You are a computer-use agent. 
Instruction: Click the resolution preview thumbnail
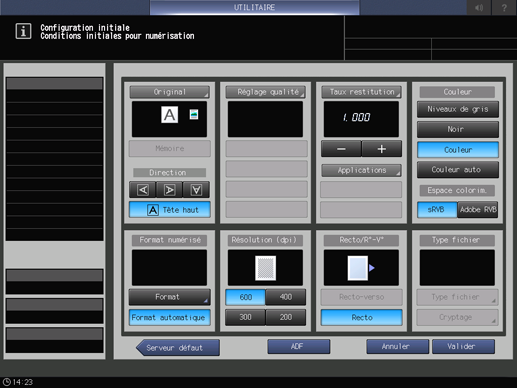265,268
